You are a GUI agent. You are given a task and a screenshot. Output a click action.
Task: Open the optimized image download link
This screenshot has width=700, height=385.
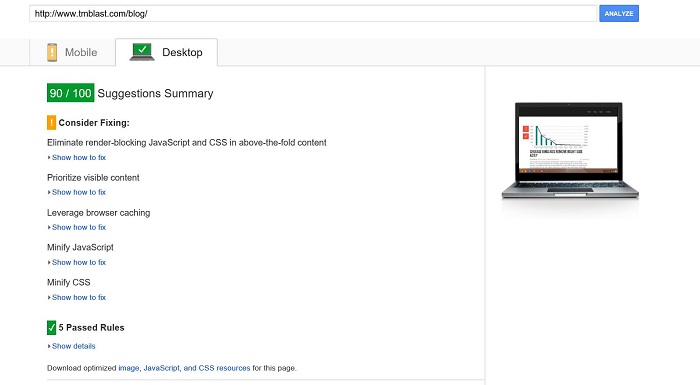[129, 368]
